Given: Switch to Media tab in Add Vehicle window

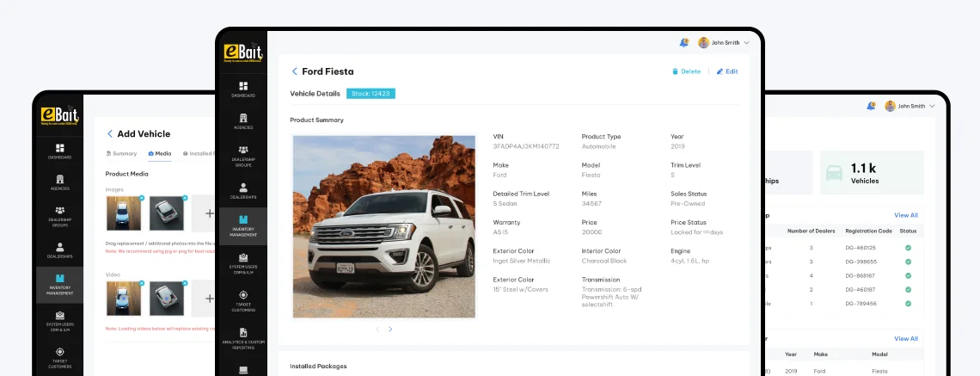Looking at the screenshot, I should (x=160, y=153).
